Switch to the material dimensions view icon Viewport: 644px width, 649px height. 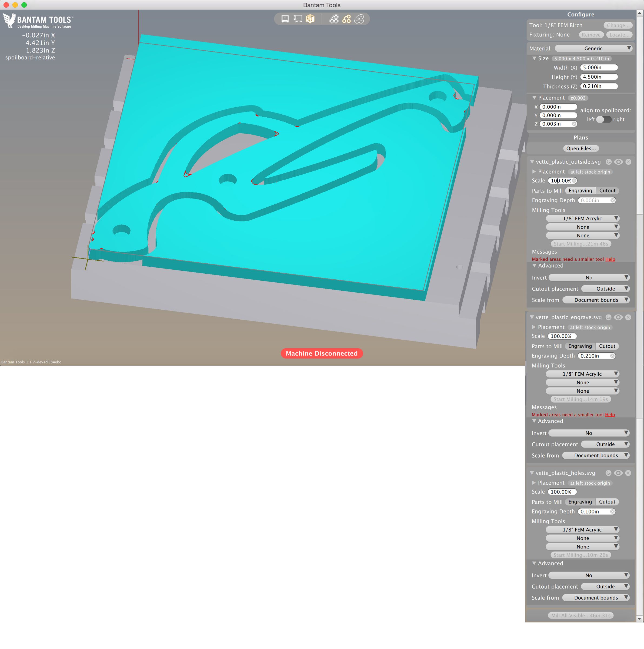pyautogui.click(x=298, y=19)
